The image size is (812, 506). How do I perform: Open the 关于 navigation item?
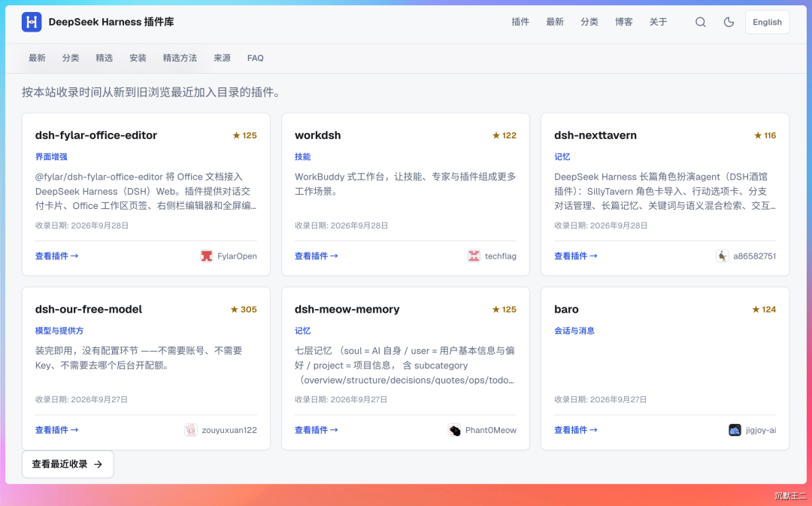coord(658,22)
